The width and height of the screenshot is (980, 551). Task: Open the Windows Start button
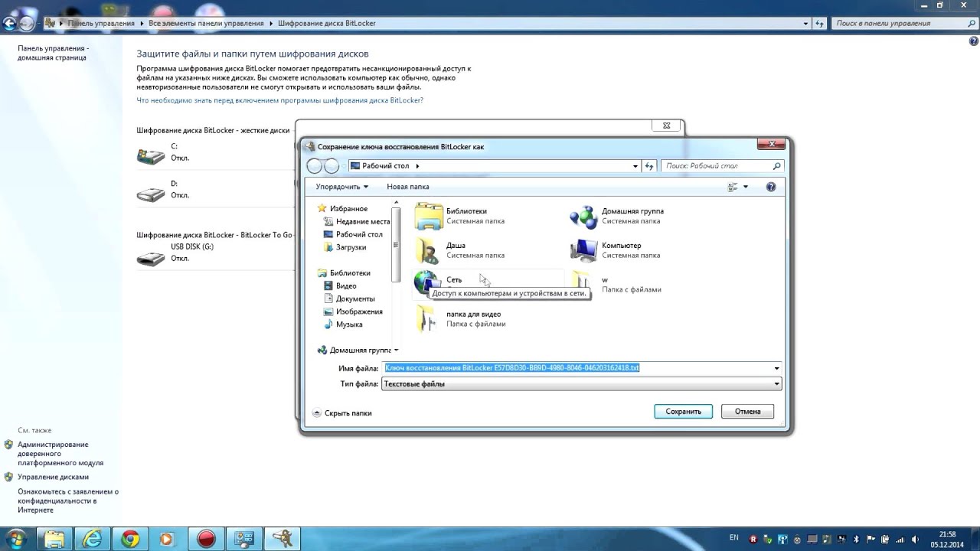(x=15, y=538)
